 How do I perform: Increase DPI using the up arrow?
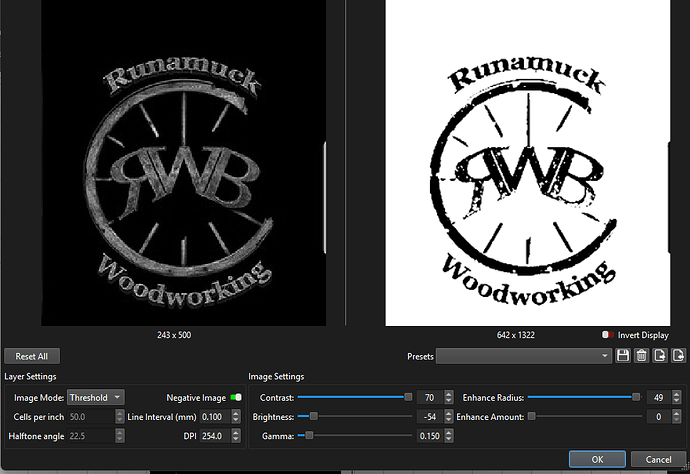tap(236, 433)
